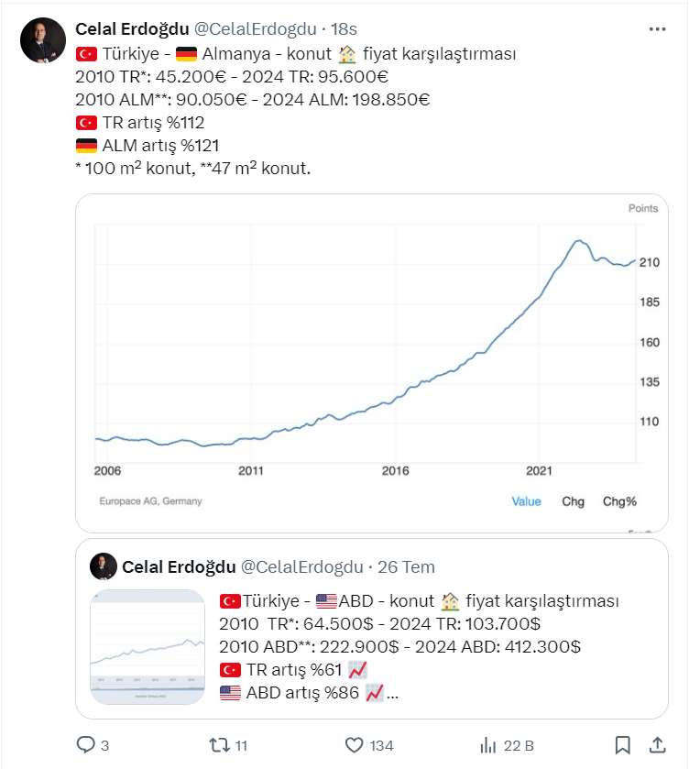Like the tweet with heart icon

pos(353,744)
